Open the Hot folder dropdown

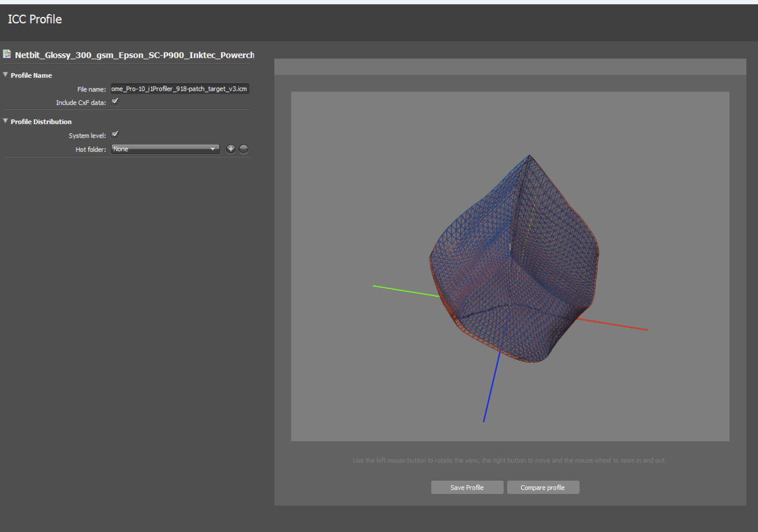[x=165, y=149]
